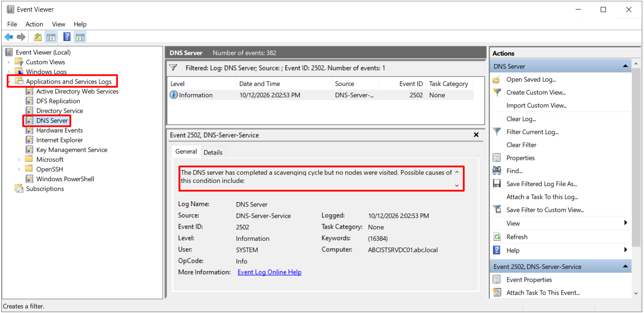Collapse the DNS Server actions section
Image resolution: width=644 pixels, height=313 pixels.
point(625,66)
